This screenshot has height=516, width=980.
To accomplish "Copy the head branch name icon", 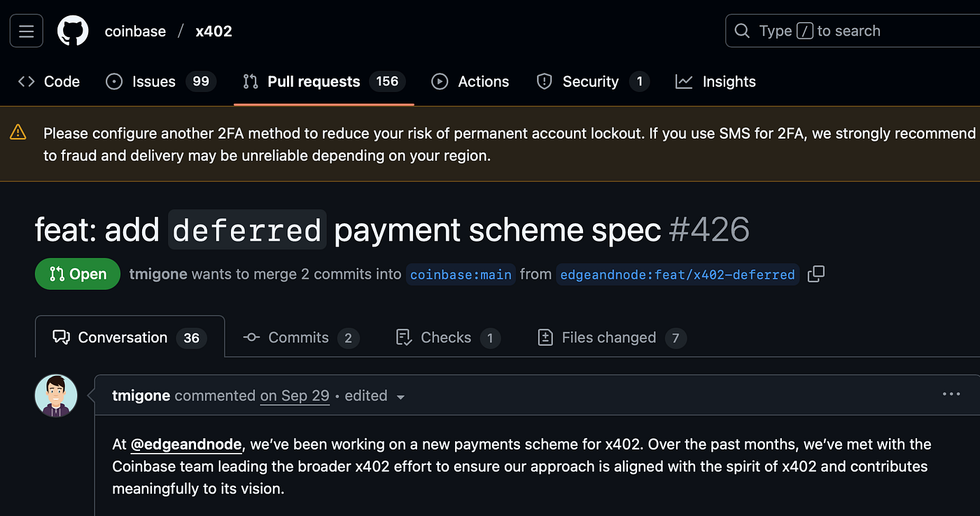I will coord(816,274).
